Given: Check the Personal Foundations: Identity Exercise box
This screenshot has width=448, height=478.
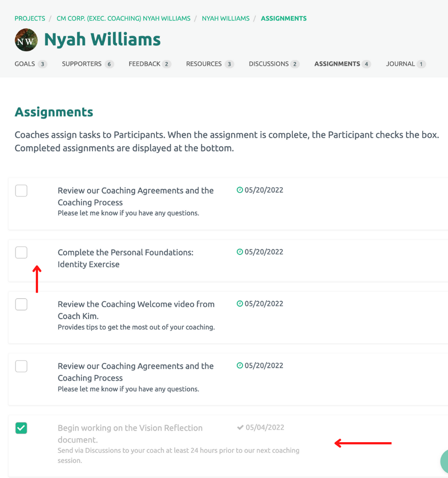Looking at the screenshot, I should [x=21, y=252].
